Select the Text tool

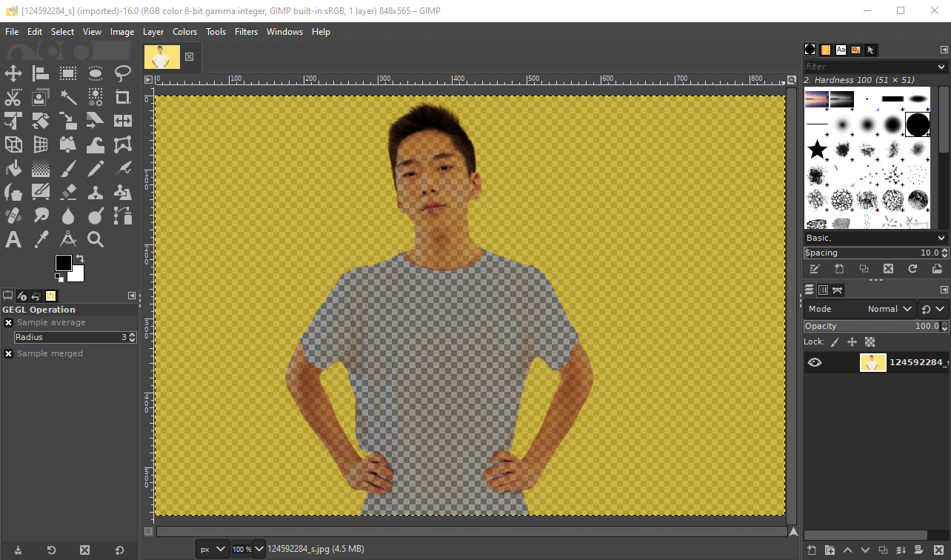pyautogui.click(x=13, y=239)
